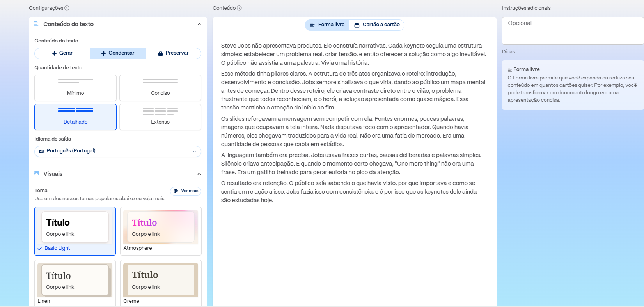
Task: Select Condensar text content mode
Action: pos(118,53)
